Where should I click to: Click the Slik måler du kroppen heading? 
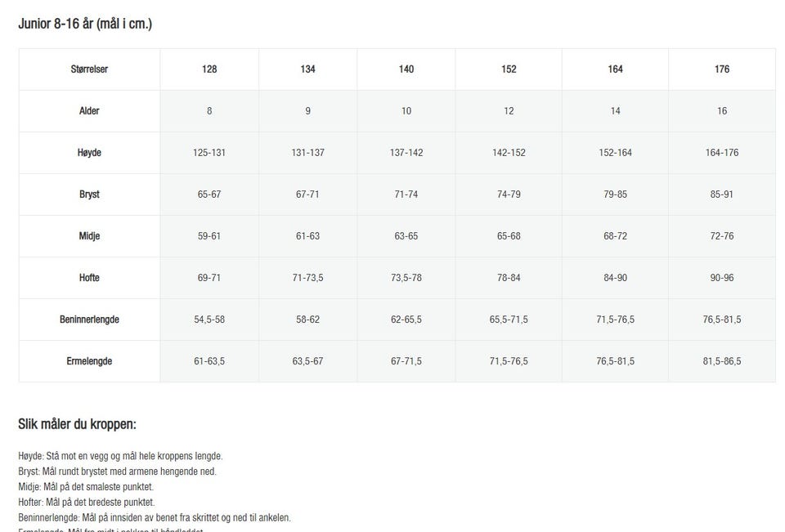[x=77, y=424]
